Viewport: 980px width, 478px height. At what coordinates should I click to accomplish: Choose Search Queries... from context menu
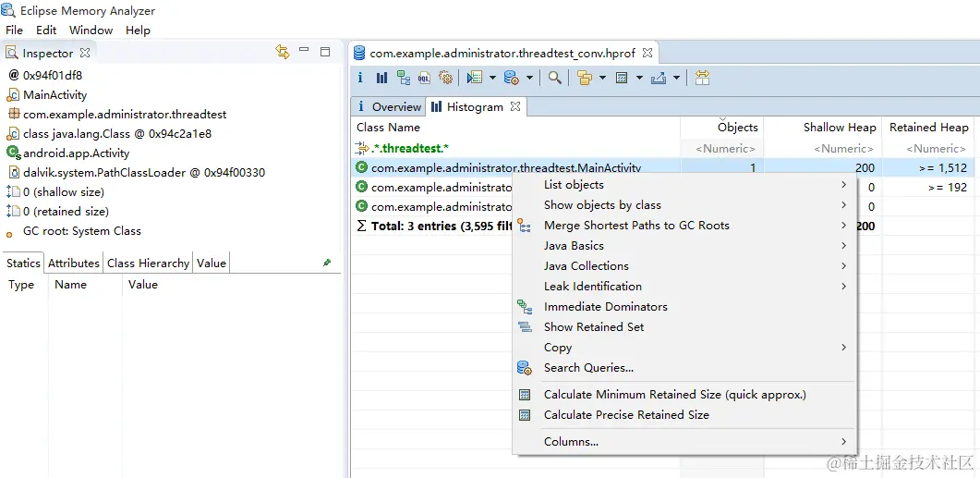click(588, 368)
